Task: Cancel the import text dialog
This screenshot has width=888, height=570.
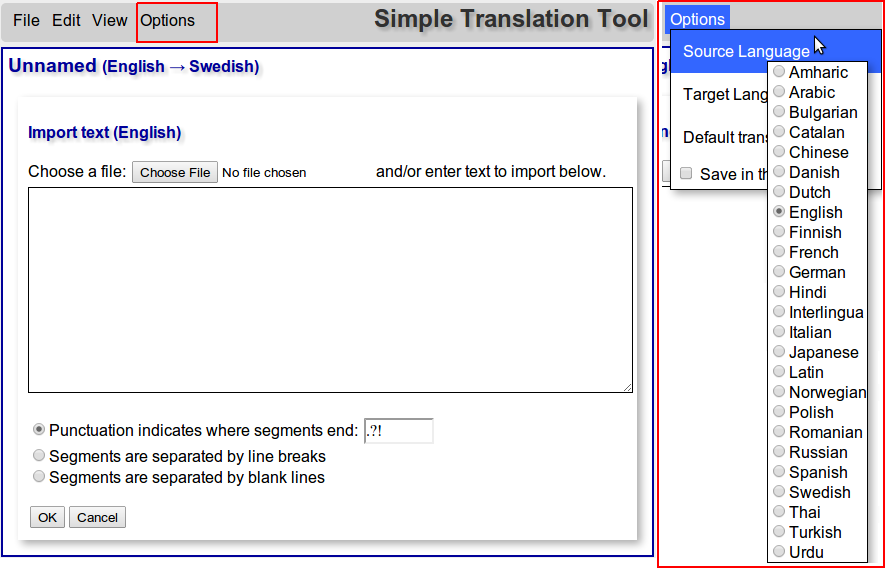Action: (x=97, y=517)
